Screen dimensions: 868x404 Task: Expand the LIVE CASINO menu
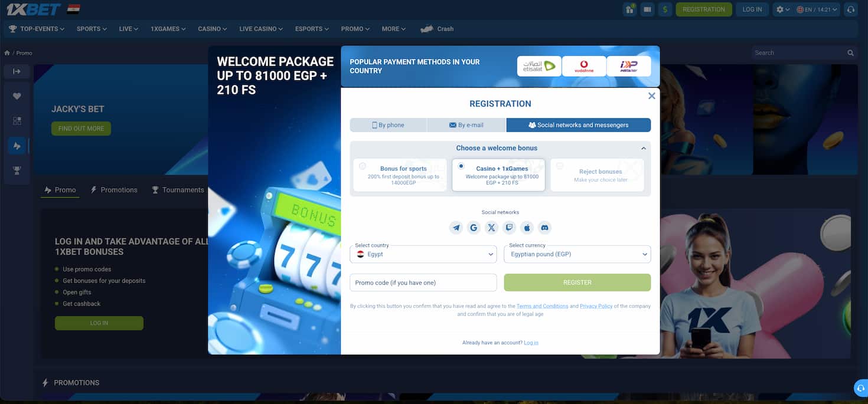coord(261,29)
